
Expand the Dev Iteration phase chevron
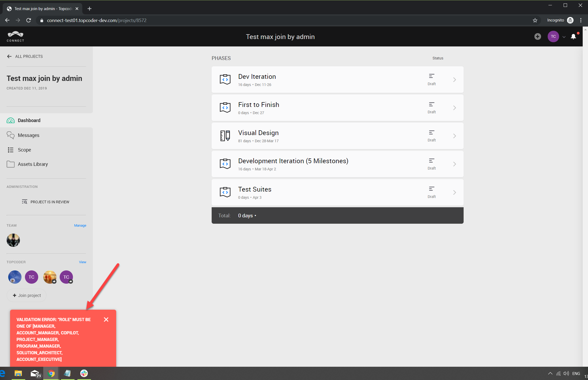click(x=455, y=80)
